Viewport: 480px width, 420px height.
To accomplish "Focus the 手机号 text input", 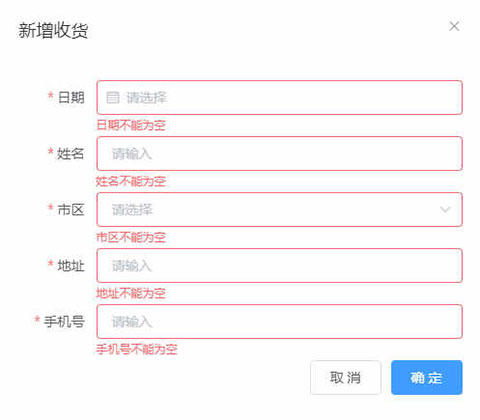I will (x=279, y=322).
